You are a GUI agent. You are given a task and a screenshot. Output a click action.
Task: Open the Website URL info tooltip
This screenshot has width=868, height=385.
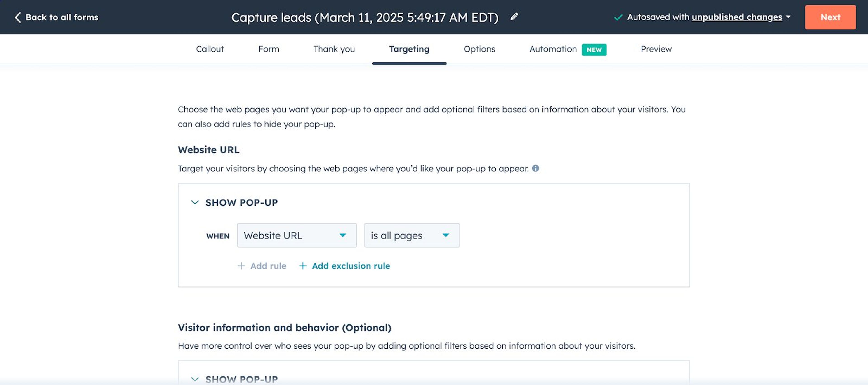click(x=536, y=169)
